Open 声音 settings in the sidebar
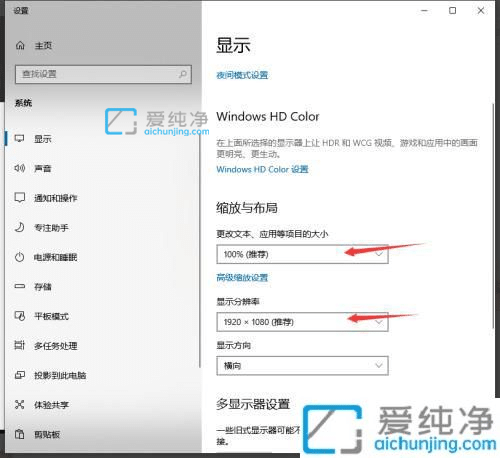The width and height of the screenshot is (500, 458). (43, 168)
